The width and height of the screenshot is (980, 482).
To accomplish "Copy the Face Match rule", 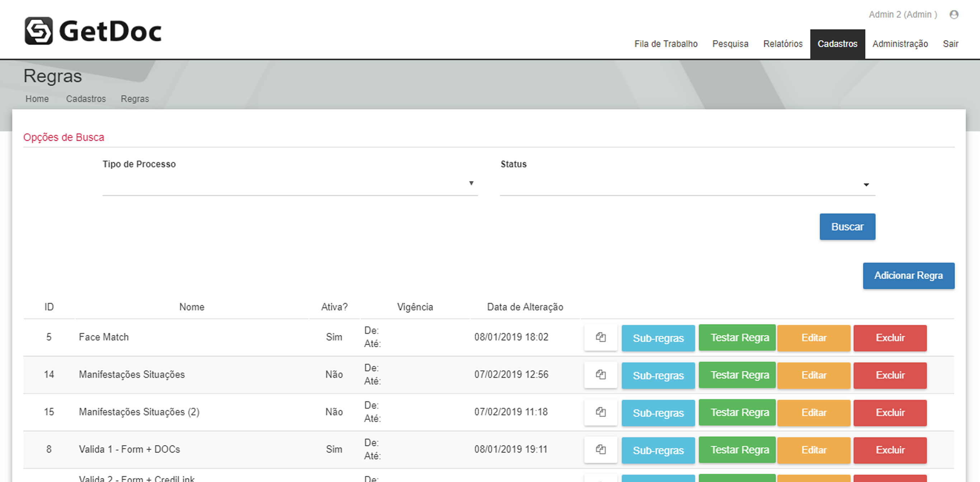I will (x=601, y=337).
